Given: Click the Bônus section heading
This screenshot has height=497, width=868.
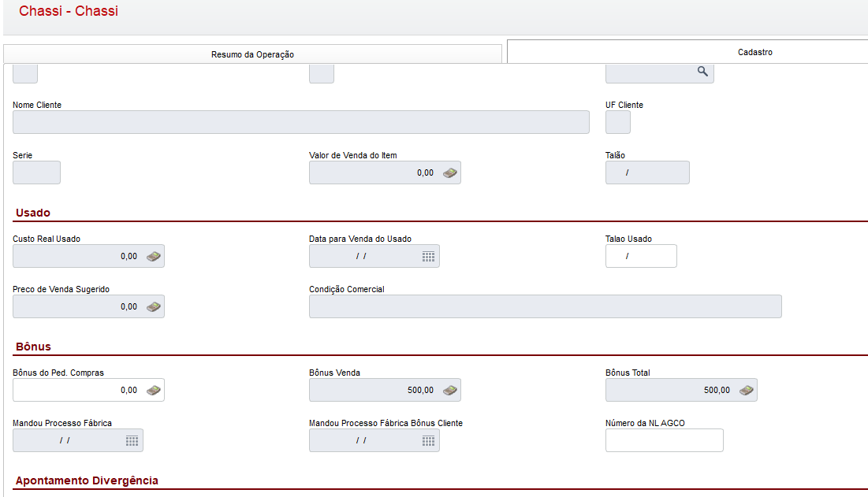Looking at the screenshot, I should click(x=33, y=347).
